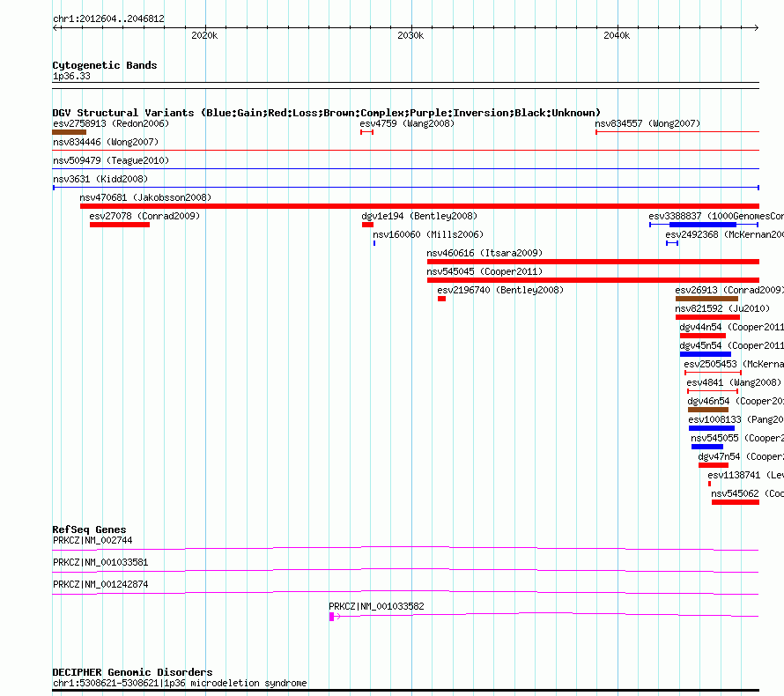784x696 pixels.
Task: Click the red esv27078 variant bar
Action: click(120, 225)
